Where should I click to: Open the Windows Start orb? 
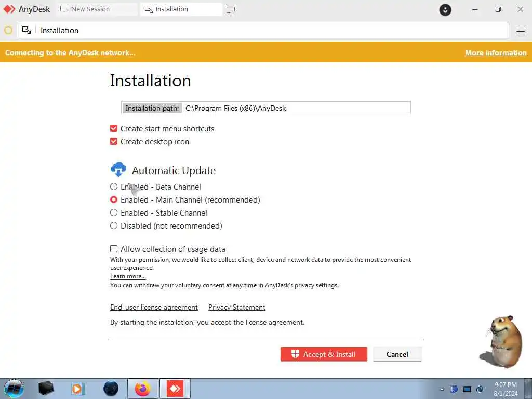tap(14, 389)
